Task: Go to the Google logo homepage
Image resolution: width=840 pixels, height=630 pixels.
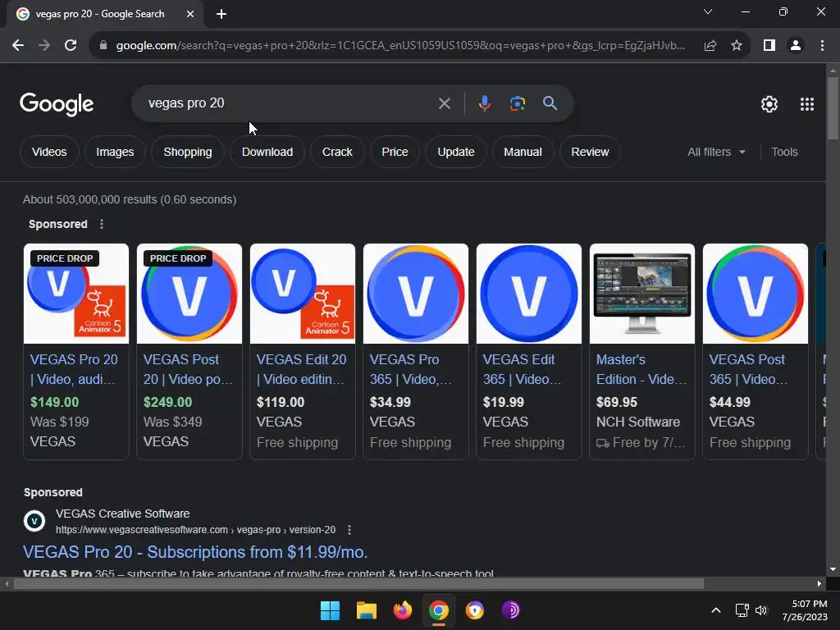Action: [57, 104]
